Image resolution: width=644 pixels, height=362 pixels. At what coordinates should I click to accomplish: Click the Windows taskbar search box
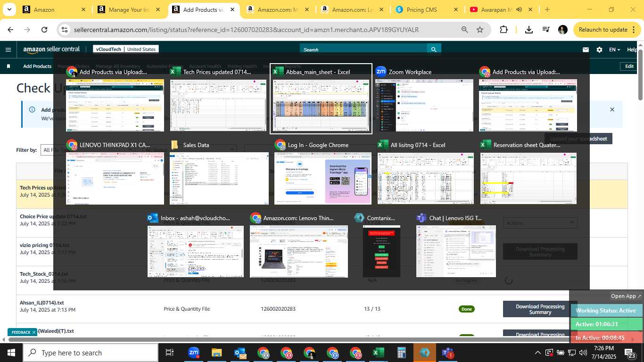pyautogui.click(x=91, y=353)
